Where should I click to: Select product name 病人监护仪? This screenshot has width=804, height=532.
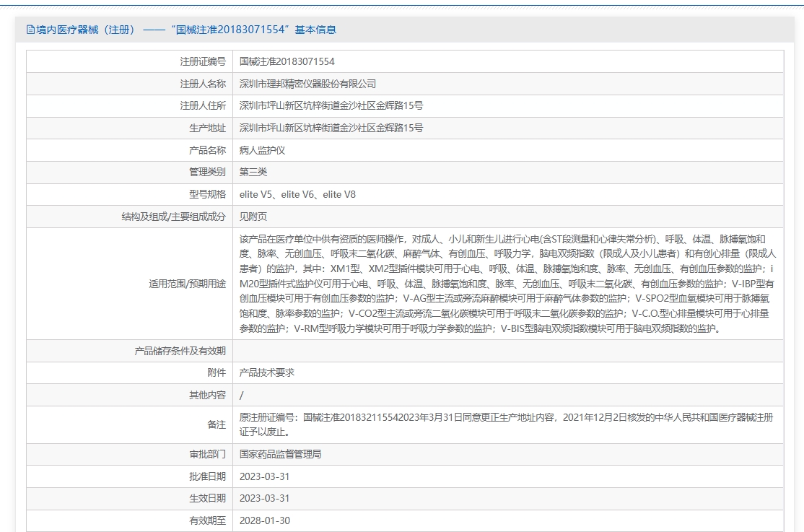click(262, 150)
